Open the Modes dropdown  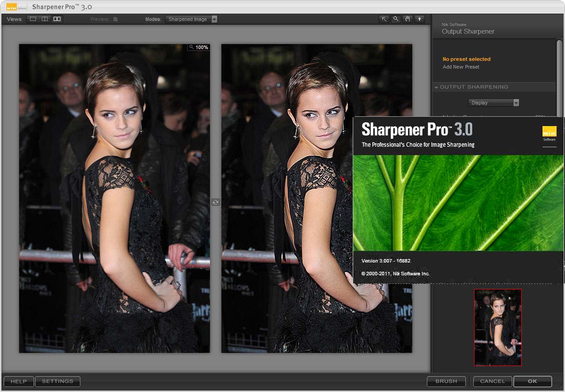pyautogui.click(x=191, y=19)
